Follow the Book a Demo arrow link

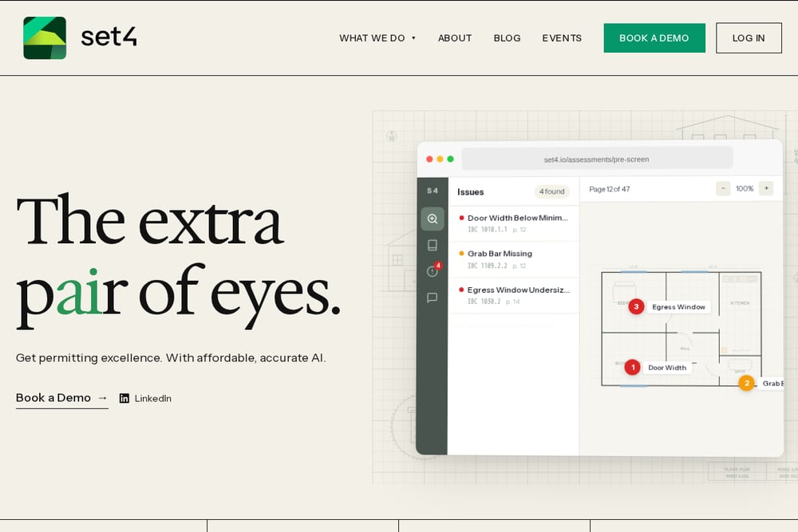click(x=61, y=398)
